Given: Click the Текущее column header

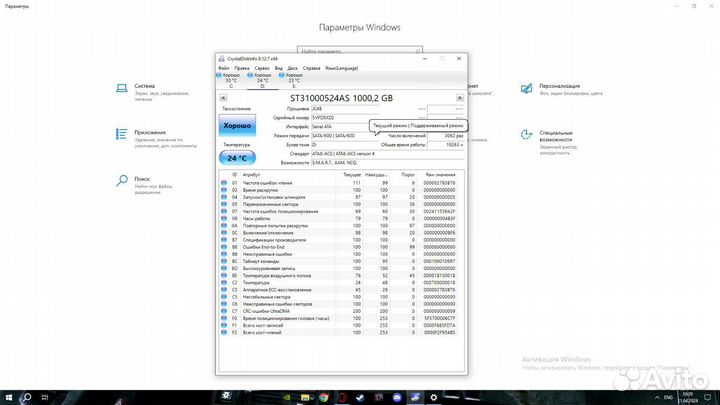Looking at the screenshot, I should coord(349,175).
